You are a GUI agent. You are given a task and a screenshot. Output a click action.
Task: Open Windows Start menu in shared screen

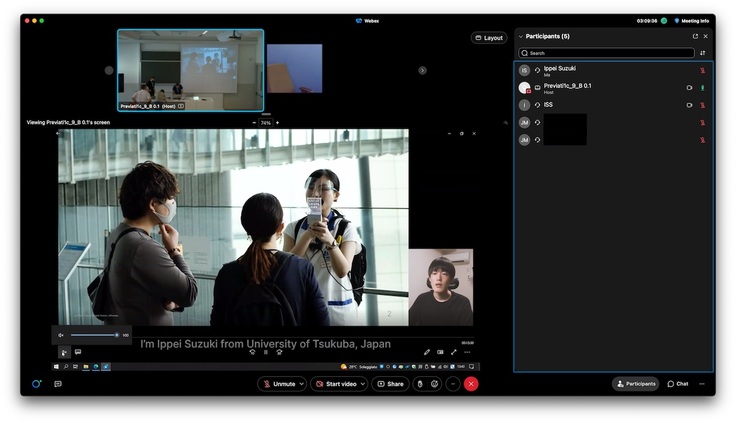point(56,367)
